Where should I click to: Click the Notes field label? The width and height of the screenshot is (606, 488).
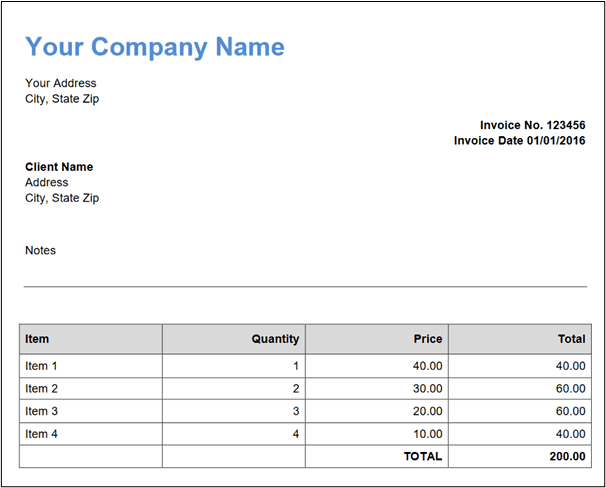point(41,250)
